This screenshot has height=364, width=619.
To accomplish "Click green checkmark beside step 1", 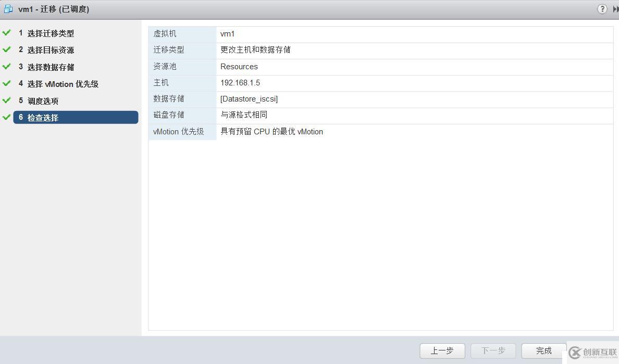I will tap(7, 33).
